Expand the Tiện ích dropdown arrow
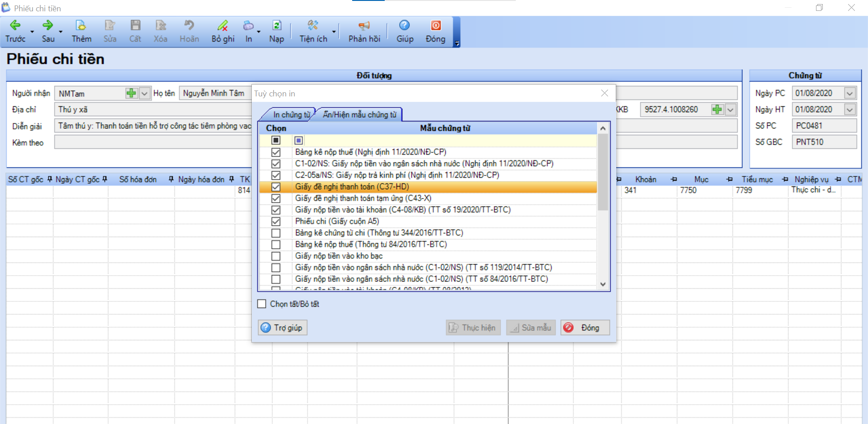Viewport: 868px width, 424px height. 334,32
